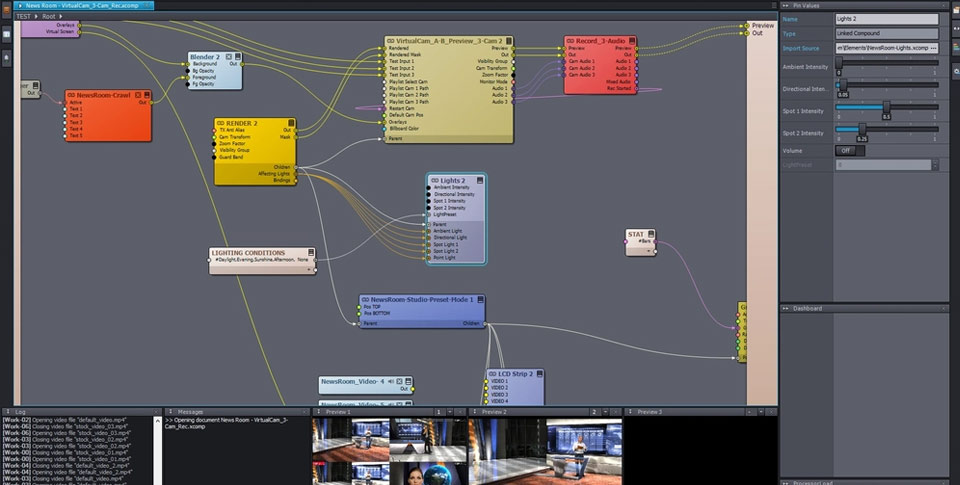Expand the Root breadcrumb arrow
This screenshot has height=485, width=960.
pyautogui.click(x=61, y=17)
